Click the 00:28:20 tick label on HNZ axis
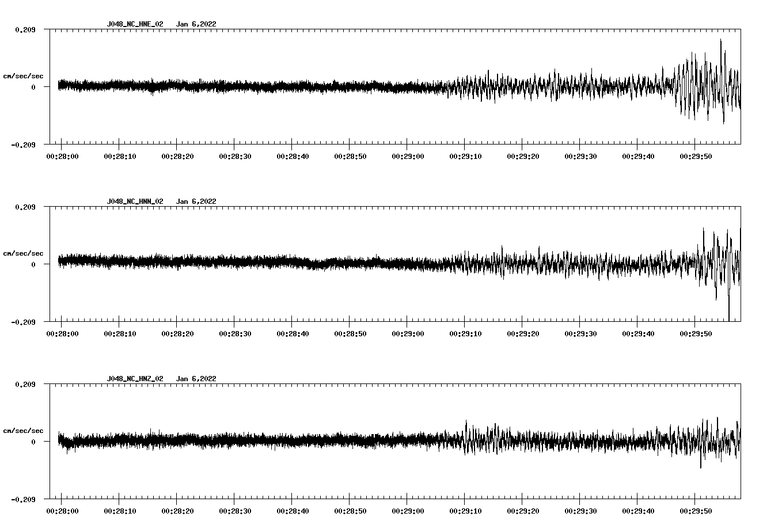Image resolution: width=782 pixels, height=532 pixels. pos(177,511)
